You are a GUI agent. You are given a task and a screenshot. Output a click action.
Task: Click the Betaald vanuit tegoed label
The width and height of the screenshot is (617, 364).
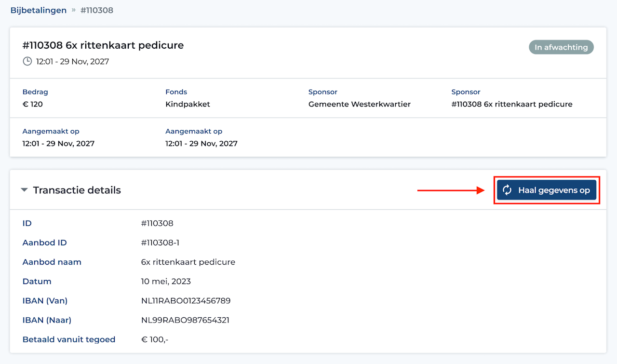69,339
